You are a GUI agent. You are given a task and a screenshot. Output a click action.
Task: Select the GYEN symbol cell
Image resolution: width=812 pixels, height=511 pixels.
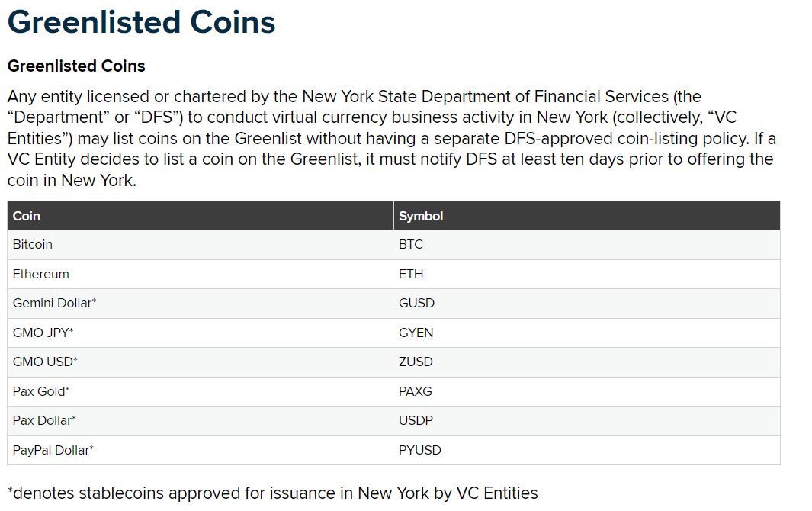coord(416,333)
